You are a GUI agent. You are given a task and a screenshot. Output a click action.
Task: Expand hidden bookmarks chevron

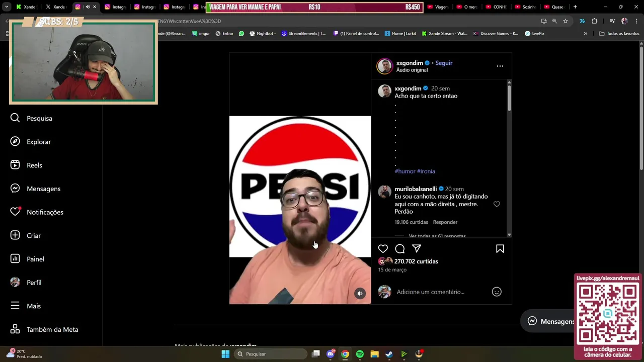pyautogui.click(x=585, y=34)
